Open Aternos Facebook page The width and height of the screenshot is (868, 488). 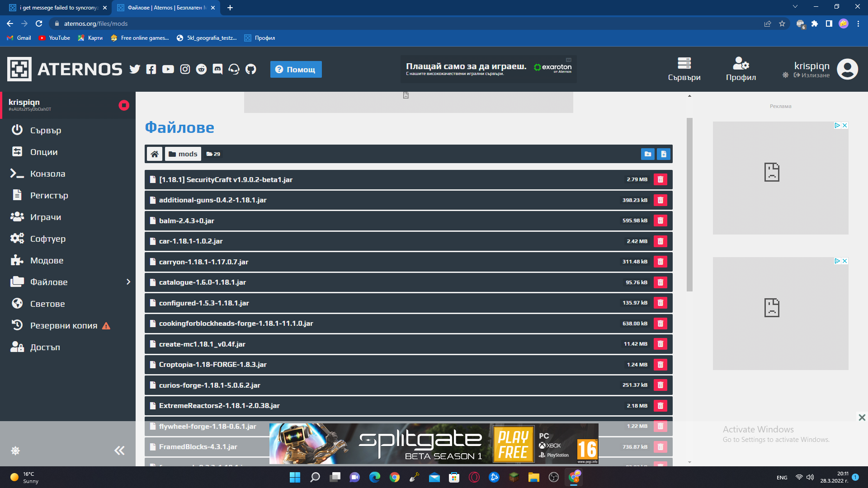tap(151, 69)
